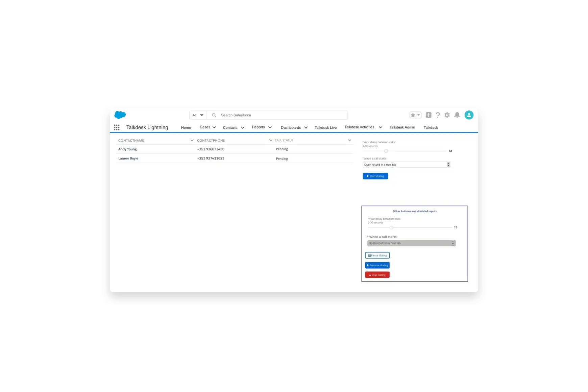View notifications bell icon
This screenshot has width=588, height=392.
pos(457,115)
